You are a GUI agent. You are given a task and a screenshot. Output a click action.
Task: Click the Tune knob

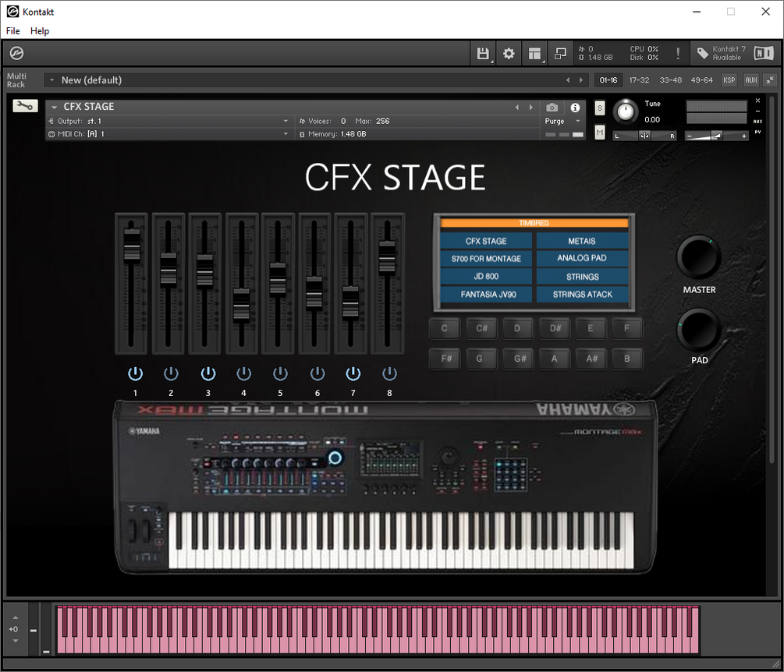[x=625, y=111]
